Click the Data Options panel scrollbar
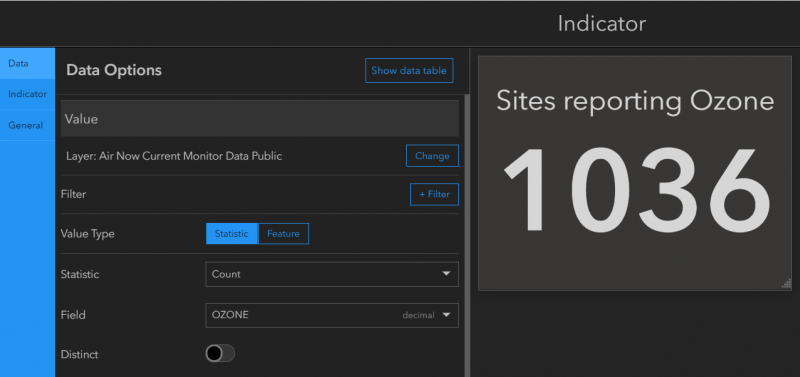 (466, 235)
